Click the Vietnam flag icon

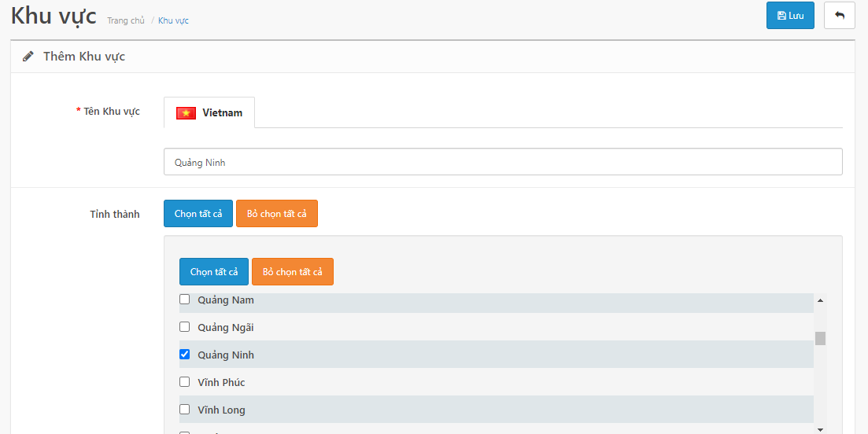point(186,112)
